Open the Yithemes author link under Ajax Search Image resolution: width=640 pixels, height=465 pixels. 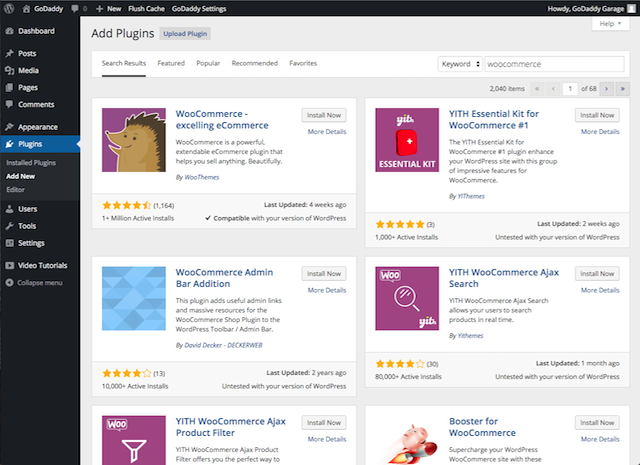(x=470, y=336)
